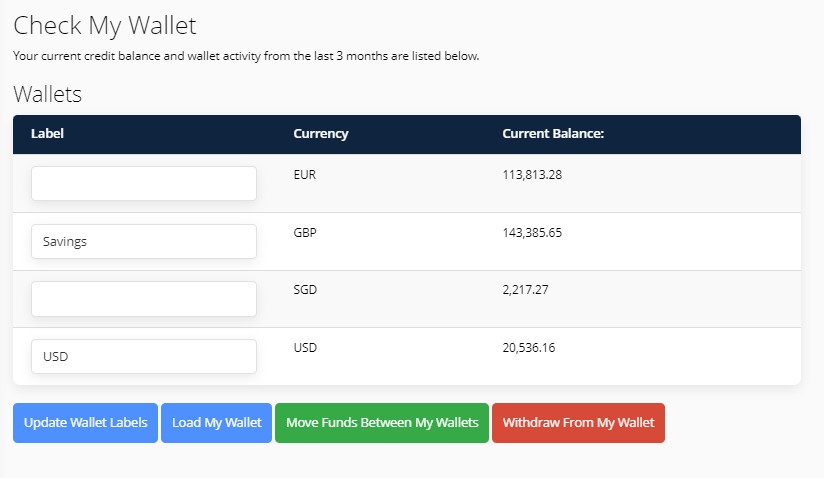This screenshot has width=824, height=478.
Task: Select the SGD currency cell
Action: (x=305, y=289)
